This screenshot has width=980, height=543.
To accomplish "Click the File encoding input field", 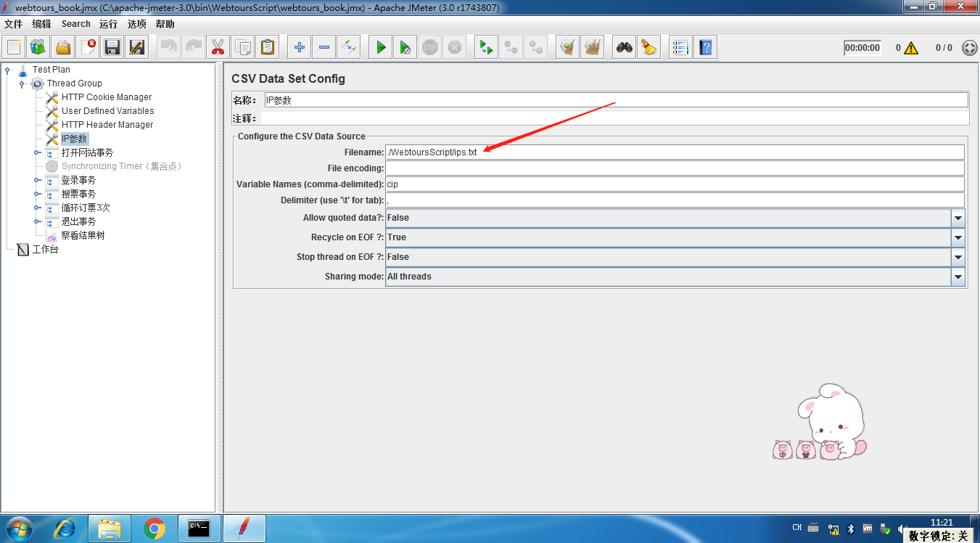I will (x=675, y=168).
